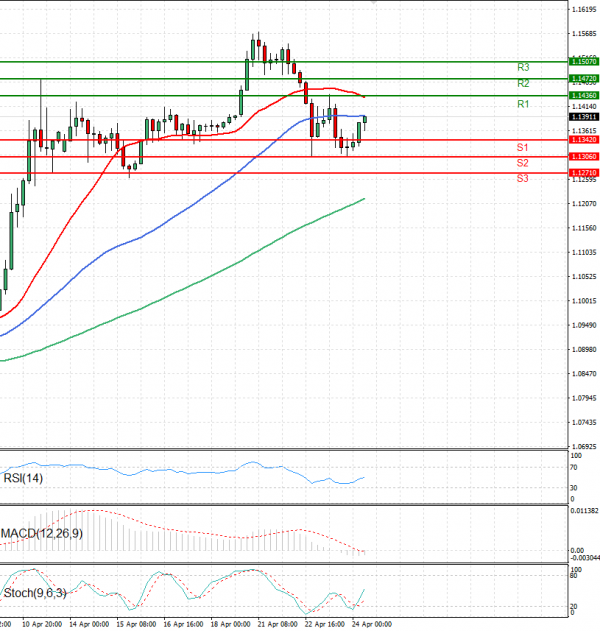Select the 1.12710 price tag
Image resolution: width=600 pixels, height=631 pixels.
(584, 173)
